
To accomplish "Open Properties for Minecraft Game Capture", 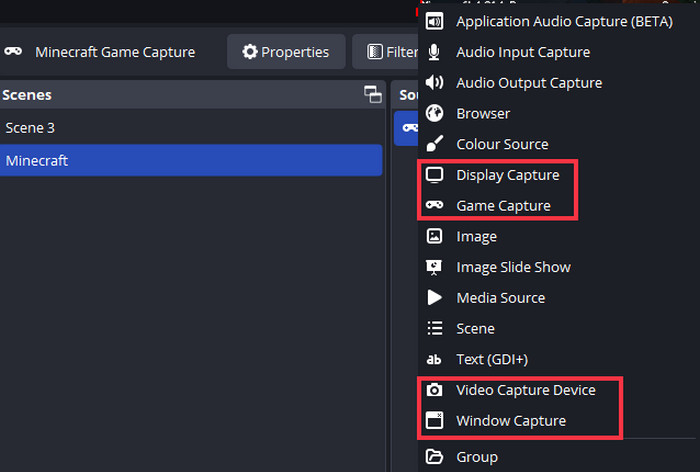I will [286, 52].
